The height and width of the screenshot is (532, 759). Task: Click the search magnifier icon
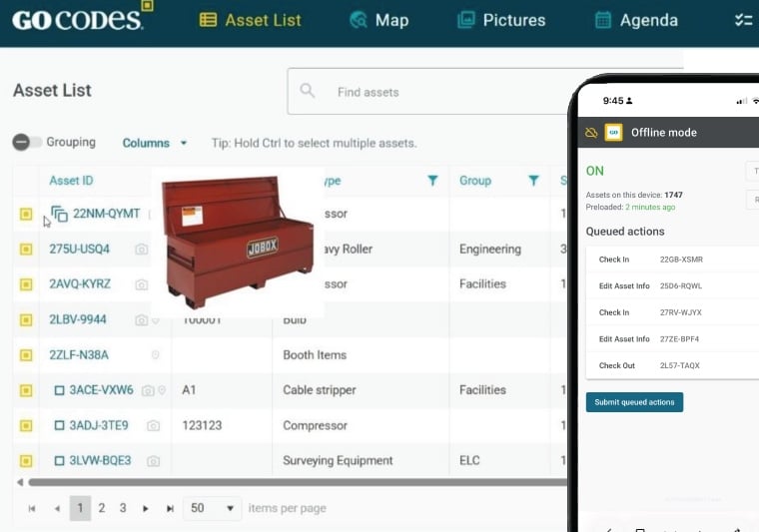[308, 92]
